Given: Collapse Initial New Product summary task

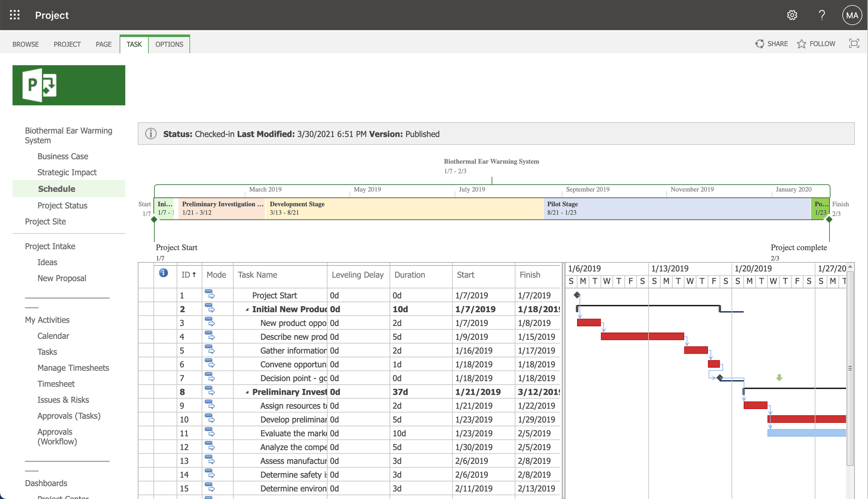Looking at the screenshot, I should 247,310.
